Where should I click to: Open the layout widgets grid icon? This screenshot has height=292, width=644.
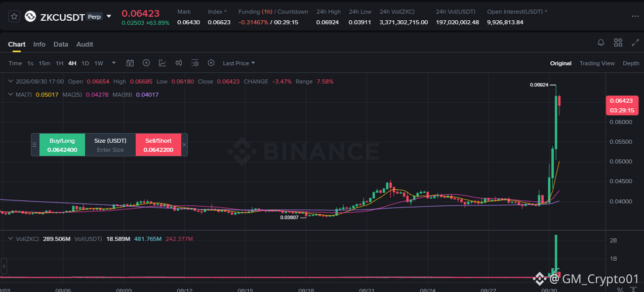[618, 43]
